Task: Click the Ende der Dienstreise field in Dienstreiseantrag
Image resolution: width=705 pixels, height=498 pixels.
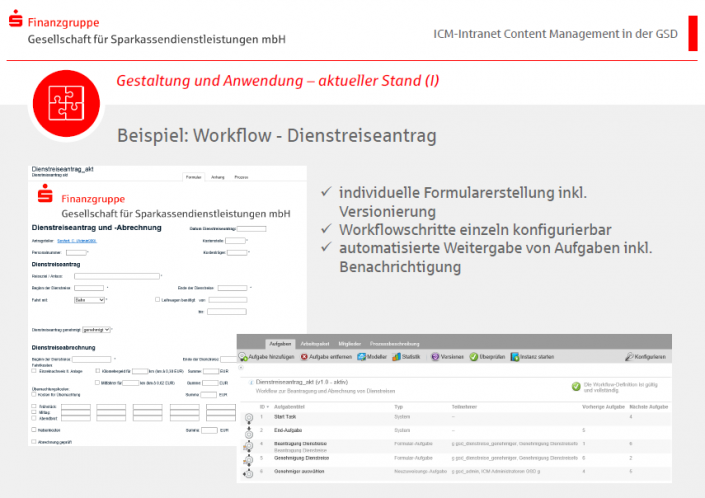Action: pos(232,288)
